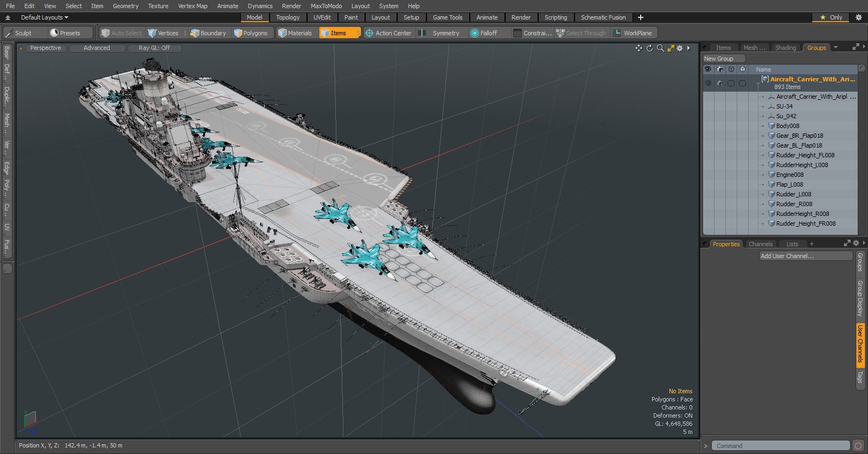Open WorkPlane options
868x454 pixels.
point(633,33)
